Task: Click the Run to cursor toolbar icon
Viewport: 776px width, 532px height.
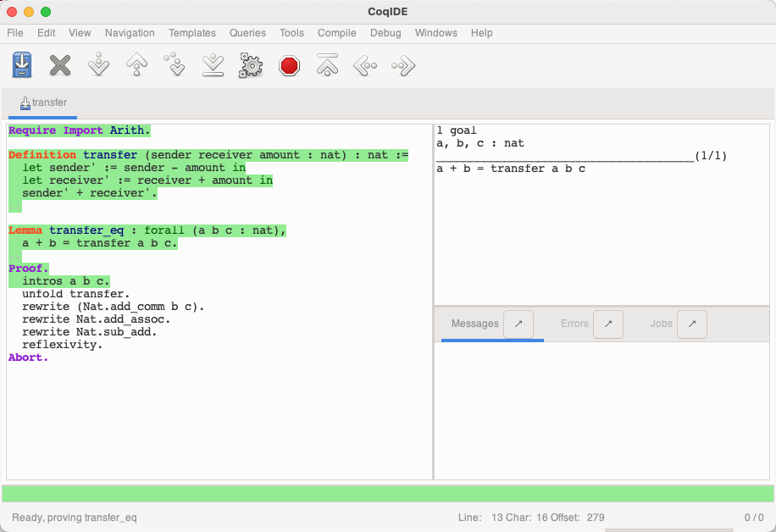Action: [175, 65]
